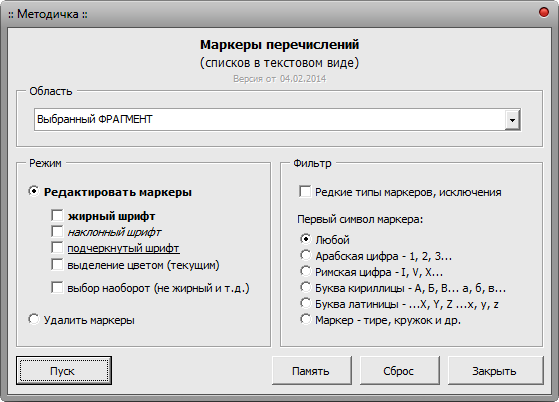Enable подчеркнутый шрифт checkbox
This screenshot has width=559, height=402.
point(57,248)
